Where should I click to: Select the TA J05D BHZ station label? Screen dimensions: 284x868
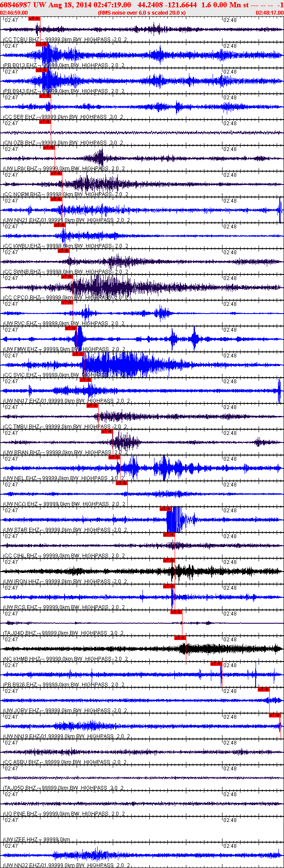[20, 788]
